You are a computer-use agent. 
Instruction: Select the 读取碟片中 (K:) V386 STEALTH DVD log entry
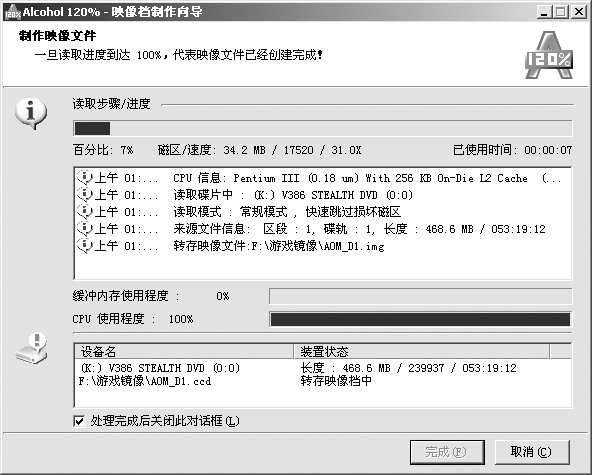tap(245, 195)
